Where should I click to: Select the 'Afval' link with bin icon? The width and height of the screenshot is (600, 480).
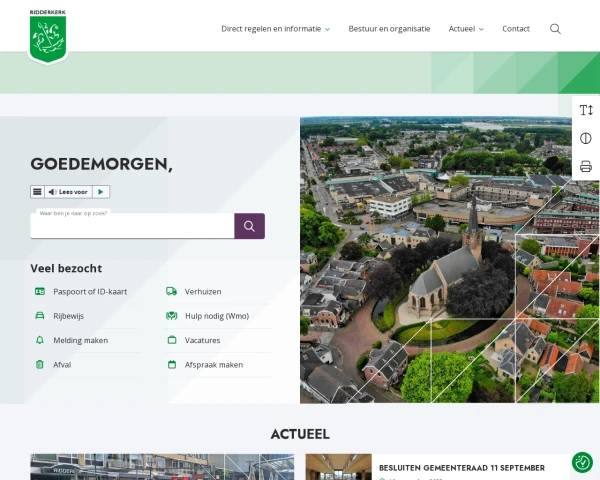pos(62,365)
